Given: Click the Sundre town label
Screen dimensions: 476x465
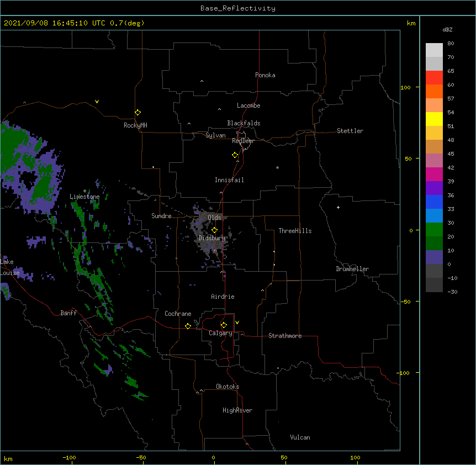Looking at the screenshot, I should (161, 216).
